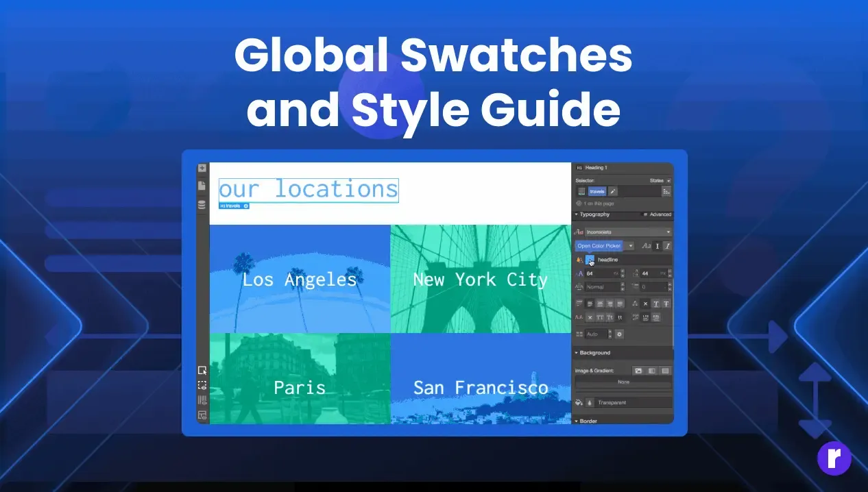Viewport: 868px width, 492px height.
Task: Click the inheritance icon left of travels
Action: 581,191
